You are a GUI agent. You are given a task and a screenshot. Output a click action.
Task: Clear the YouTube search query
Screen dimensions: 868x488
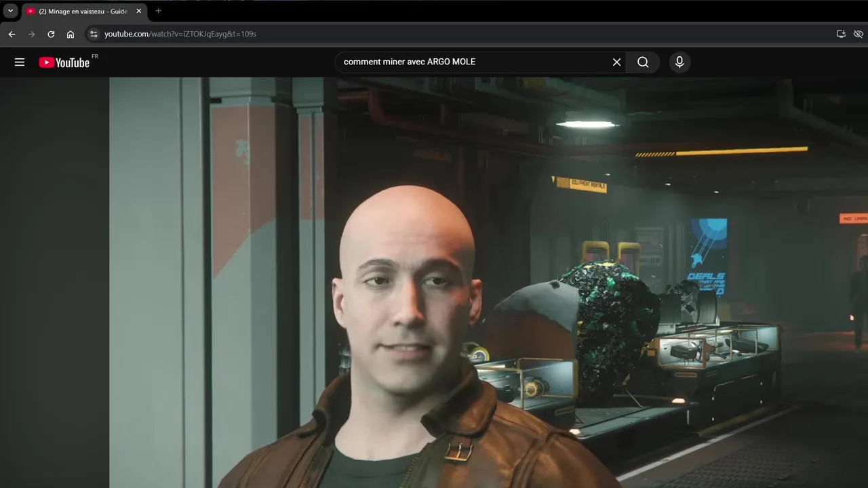coord(616,62)
